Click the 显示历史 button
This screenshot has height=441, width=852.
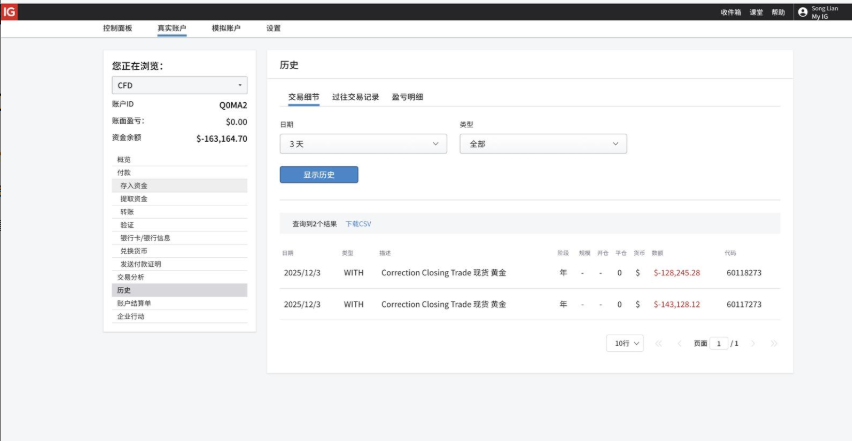pos(319,175)
